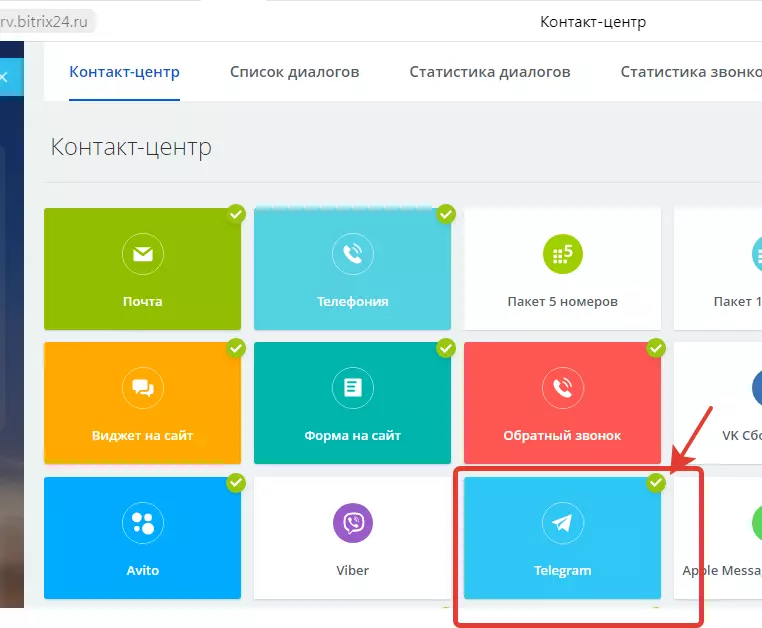The height and width of the screenshot is (628, 762).
Task: Open the Viber purple icon
Action: point(353,523)
